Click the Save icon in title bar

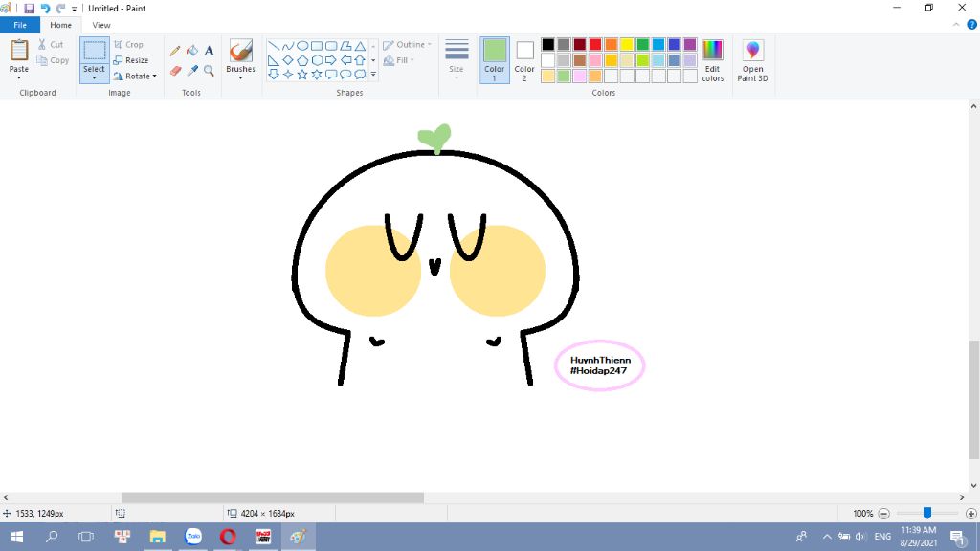point(29,8)
